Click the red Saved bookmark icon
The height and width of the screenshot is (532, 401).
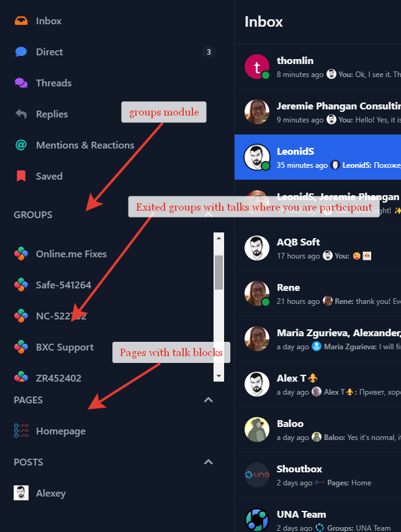(x=21, y=176)
